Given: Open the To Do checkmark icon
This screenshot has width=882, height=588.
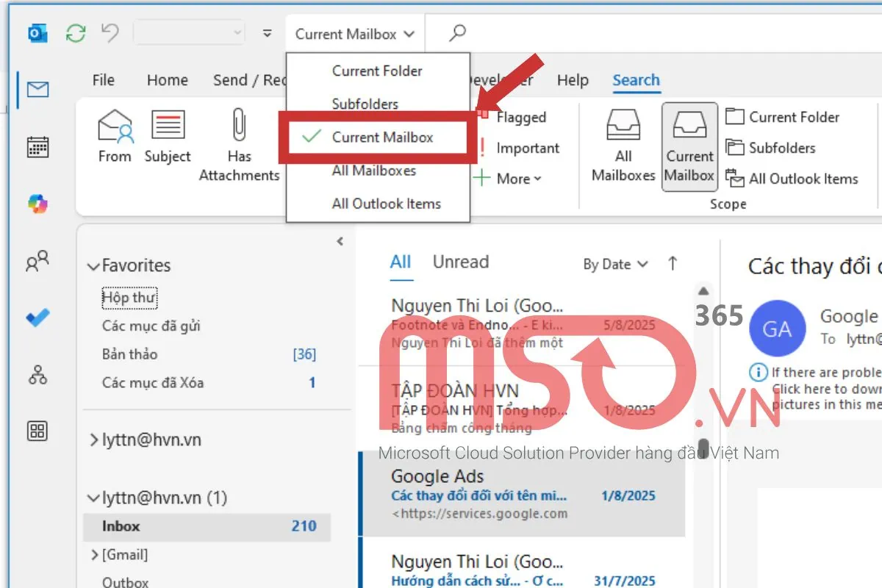Looking at the screenshot, I should [37, 318].
